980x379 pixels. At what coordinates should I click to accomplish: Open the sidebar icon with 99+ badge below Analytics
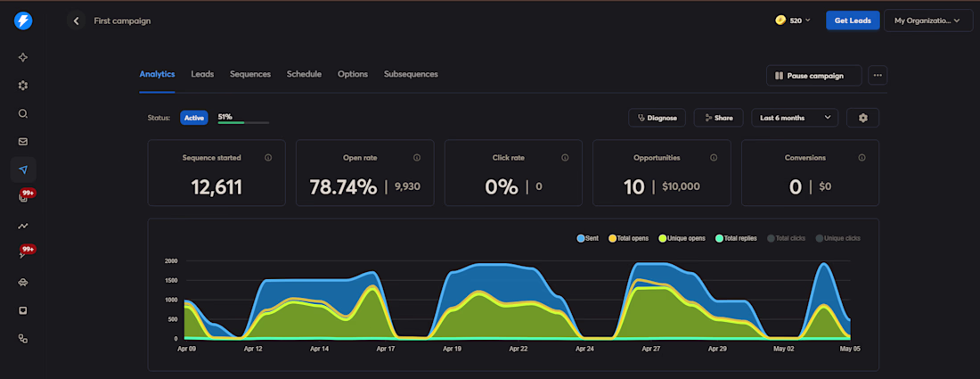tap(24, 253)
